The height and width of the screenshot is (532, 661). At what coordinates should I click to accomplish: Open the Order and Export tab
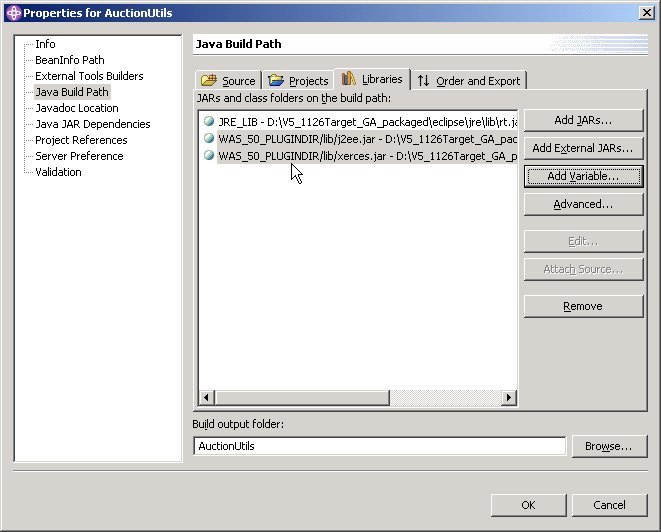[469, 80]
